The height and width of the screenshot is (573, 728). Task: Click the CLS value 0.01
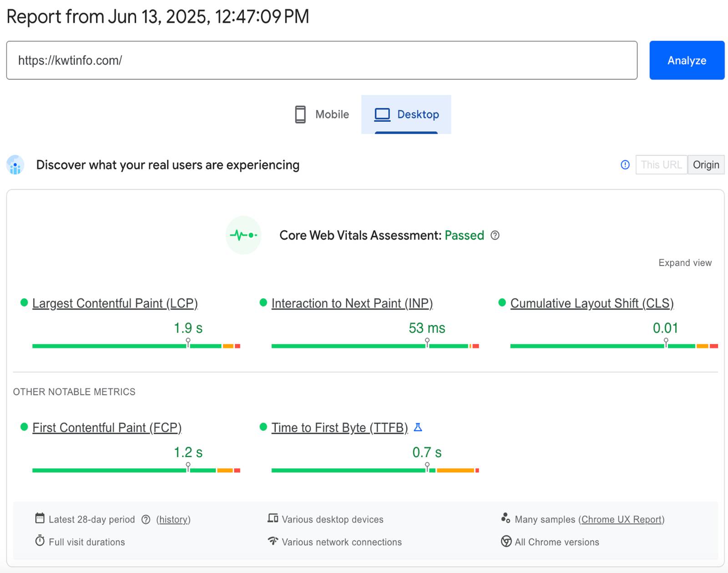[666, 328]
